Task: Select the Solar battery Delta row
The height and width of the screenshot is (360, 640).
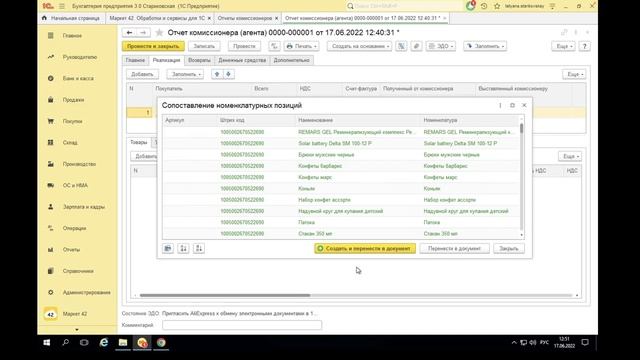Action: click(x=341, y=144)
